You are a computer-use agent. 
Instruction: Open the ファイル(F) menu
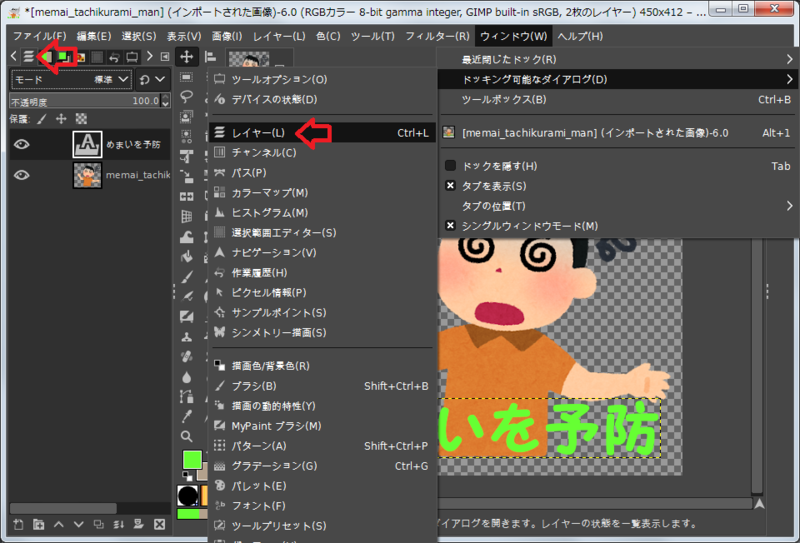click(39, 36)
